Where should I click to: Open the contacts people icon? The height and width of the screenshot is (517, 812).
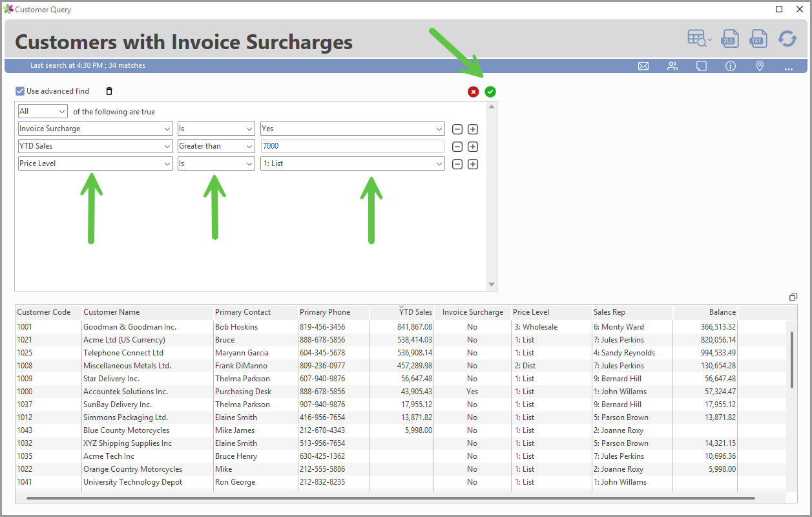point(672,66)
